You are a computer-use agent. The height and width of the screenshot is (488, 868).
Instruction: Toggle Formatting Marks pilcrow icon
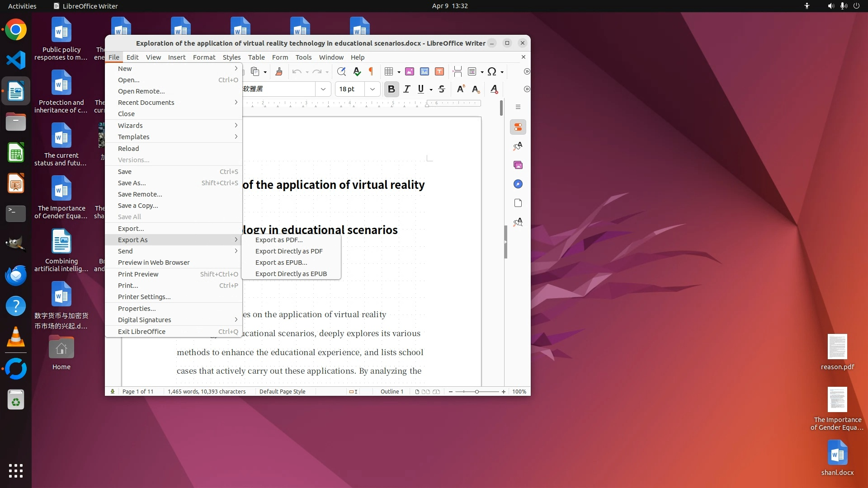pyautogui.click(x=371, y=71)
